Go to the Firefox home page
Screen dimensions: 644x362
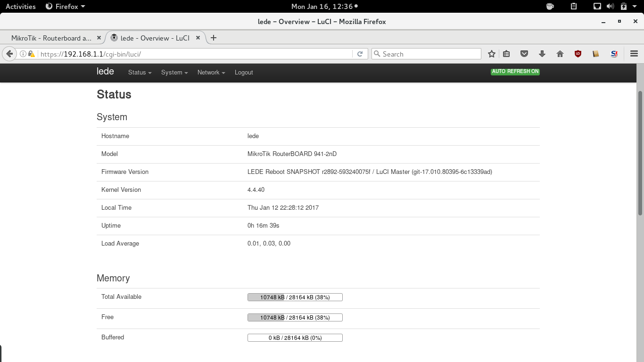tap(560, 54)
